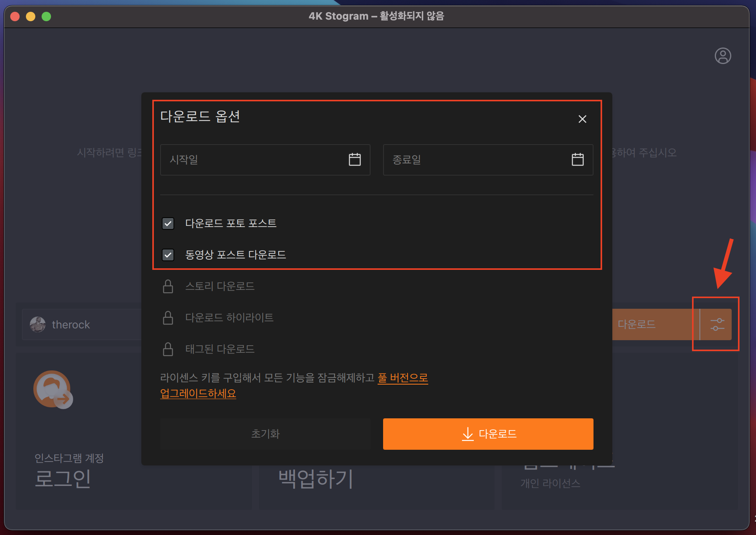Image resolution: width=756 pixels, height=535 pixels.
Task: Close the 다운로드 옵션 dialog
Action: 582,119
